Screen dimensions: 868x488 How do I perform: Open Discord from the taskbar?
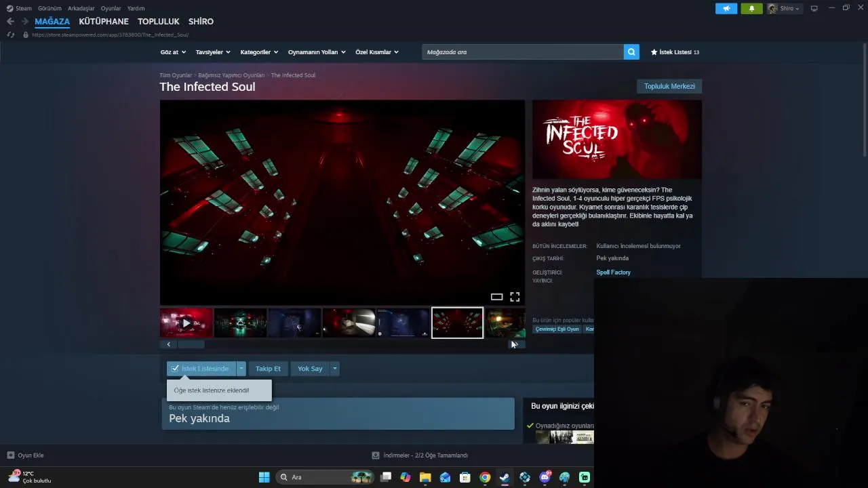tap(545, 477)
